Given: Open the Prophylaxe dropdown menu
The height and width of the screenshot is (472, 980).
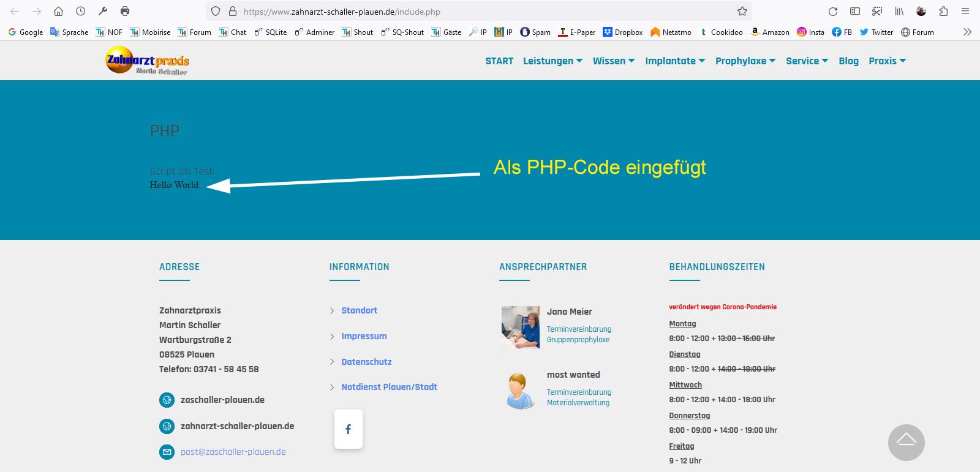Looking at the screenshot, I should [x=745, y=61].
